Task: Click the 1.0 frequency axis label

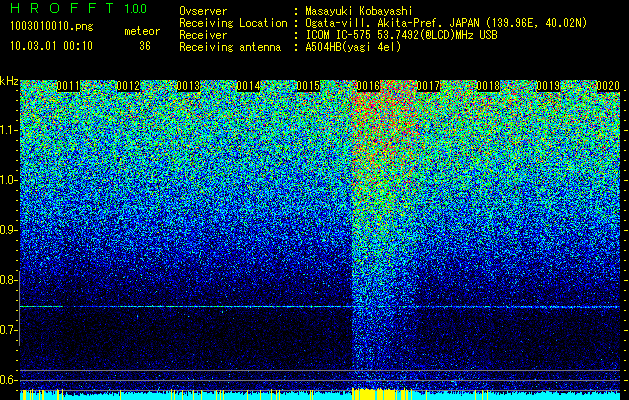Action: point(8,181)
